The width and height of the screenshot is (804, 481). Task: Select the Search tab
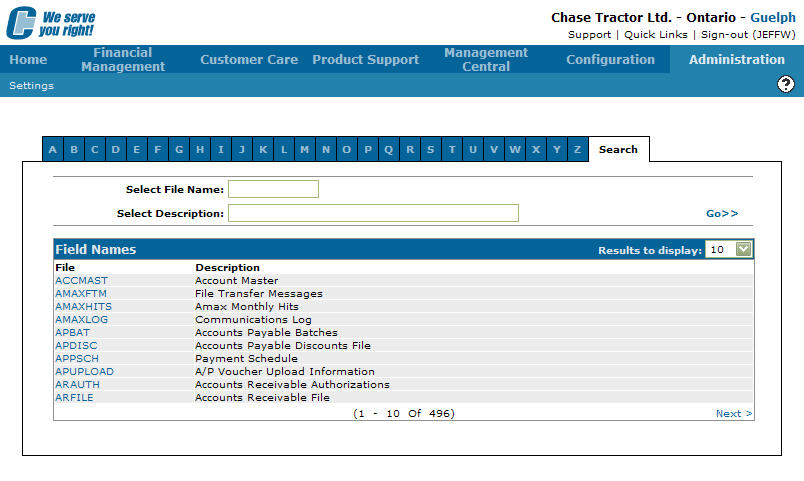(x=618, y=149)
